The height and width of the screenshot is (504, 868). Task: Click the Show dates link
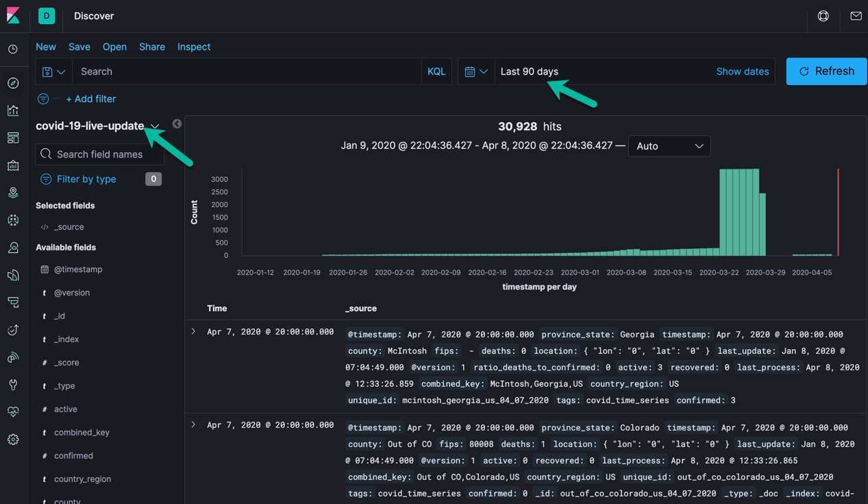tap(742, 71)
